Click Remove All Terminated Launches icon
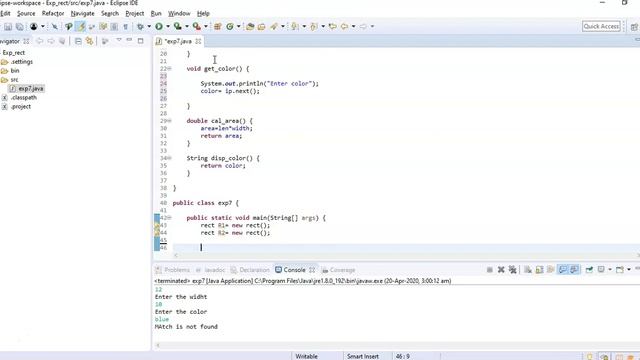The width and height of the screenshot is (640, 360). 513,270
